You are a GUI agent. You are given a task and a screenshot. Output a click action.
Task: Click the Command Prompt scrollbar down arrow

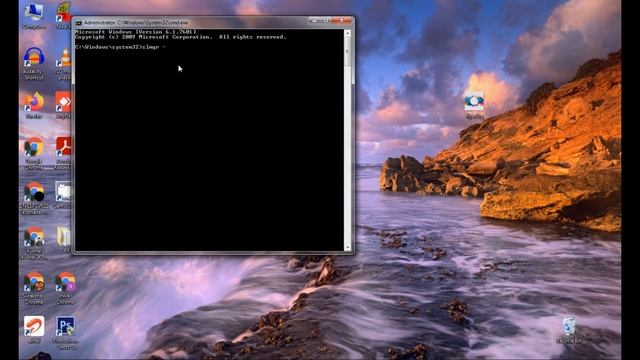(x=347, y=247)
